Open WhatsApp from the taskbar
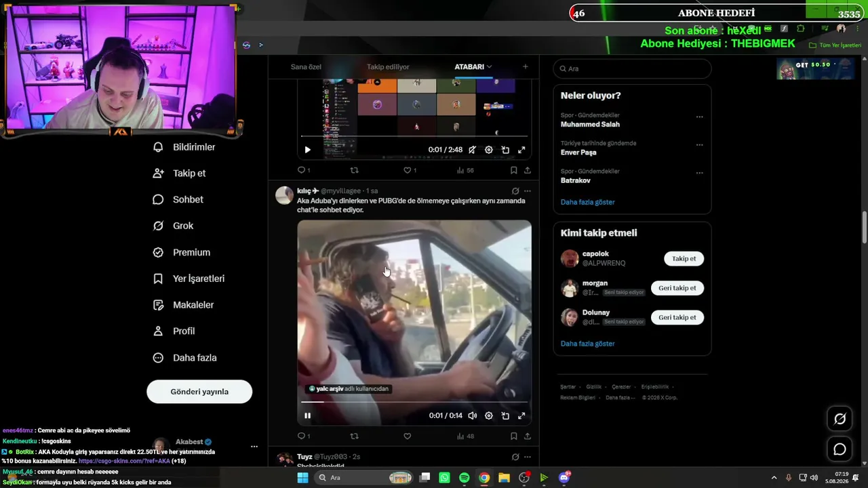868x488 pixels. pos(444,478)
